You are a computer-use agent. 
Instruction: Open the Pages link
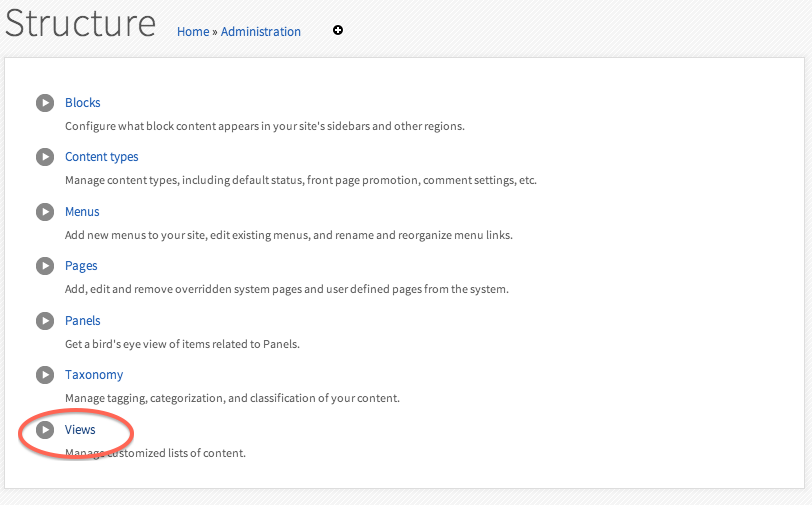[x=81, y=266]
